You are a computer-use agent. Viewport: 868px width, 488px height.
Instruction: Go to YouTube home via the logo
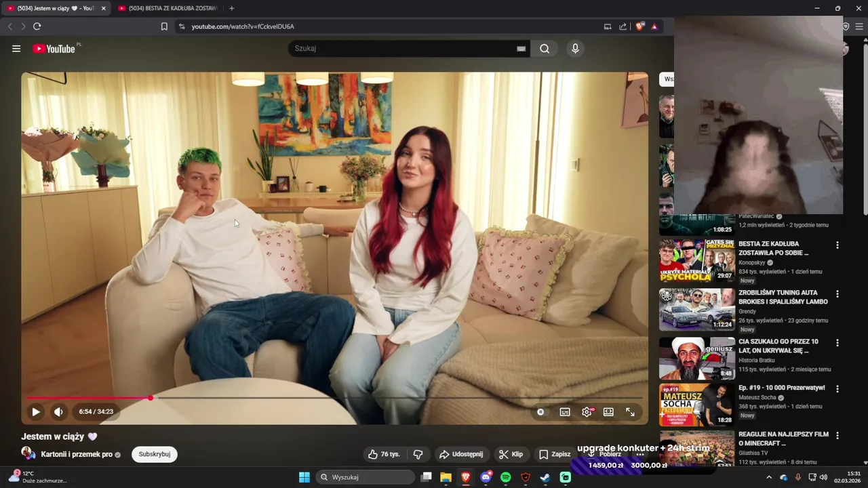[54, 49]
